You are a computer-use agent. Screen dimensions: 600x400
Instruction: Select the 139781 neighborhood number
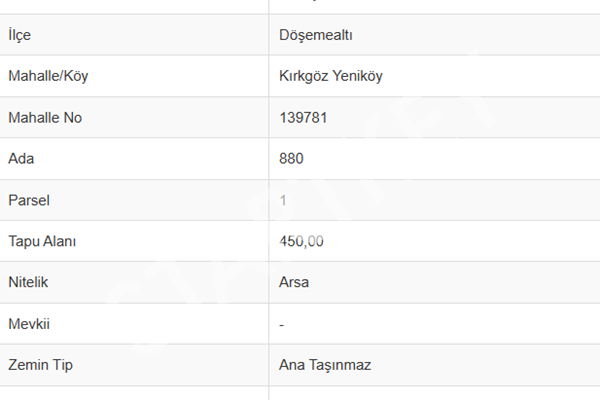304,117
